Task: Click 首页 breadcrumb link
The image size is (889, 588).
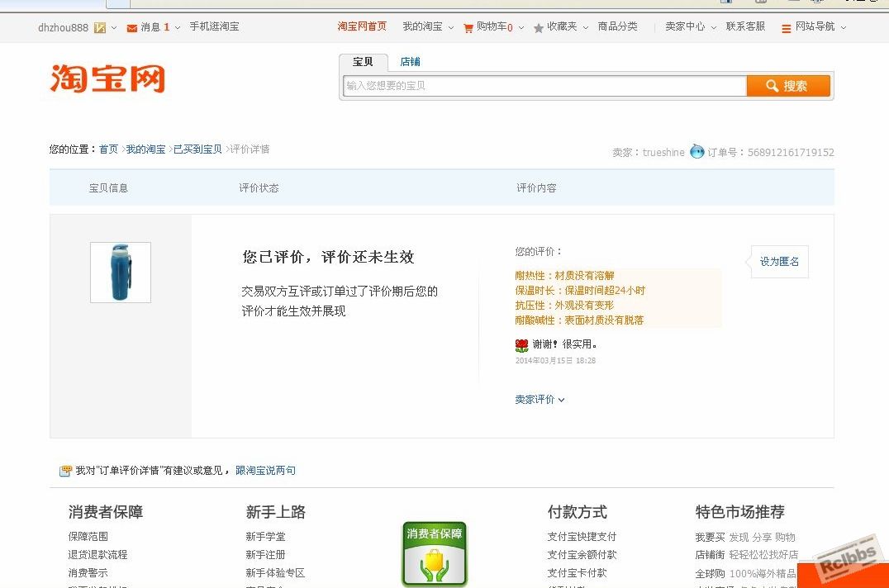Action: coord(108,149)
